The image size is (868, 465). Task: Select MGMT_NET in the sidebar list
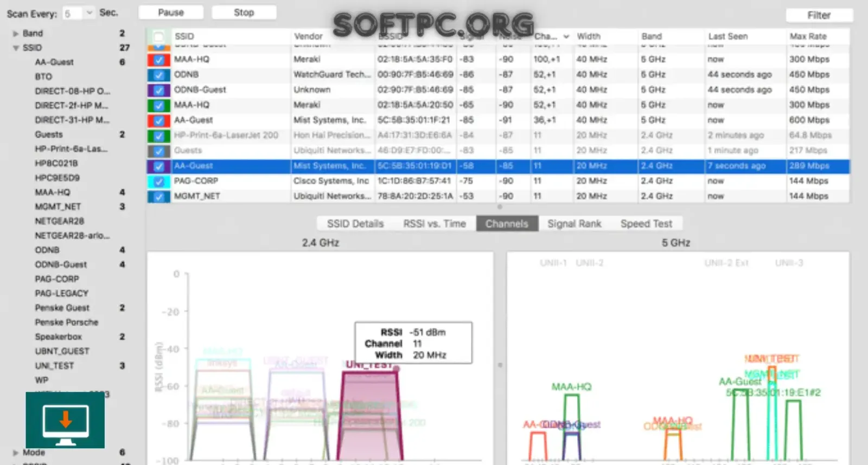pos(58,206)
